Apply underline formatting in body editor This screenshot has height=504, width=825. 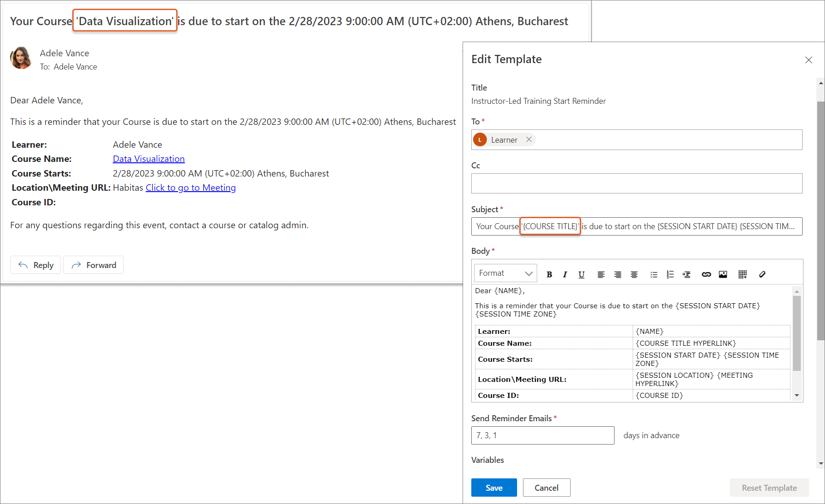click(x=581, y=274)
